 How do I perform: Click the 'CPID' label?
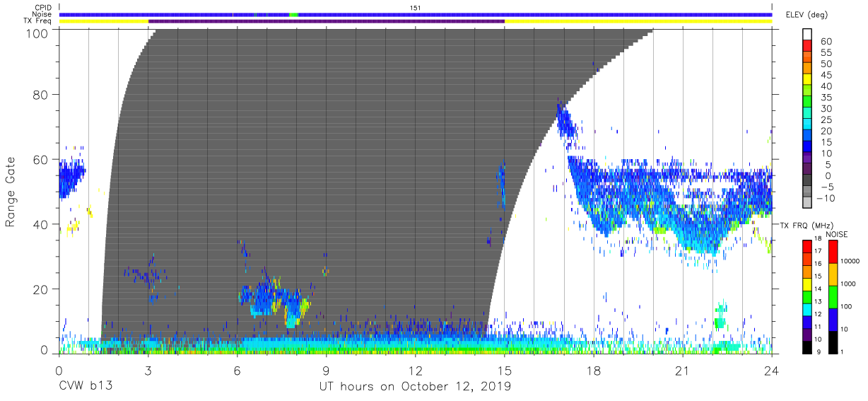[44, 8]
